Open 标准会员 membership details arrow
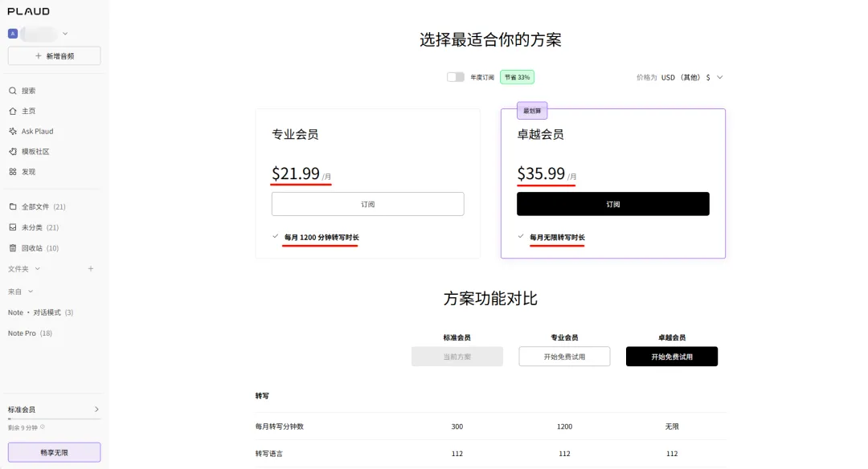Viewport: 868px width, 469px height. coord(96,410)
